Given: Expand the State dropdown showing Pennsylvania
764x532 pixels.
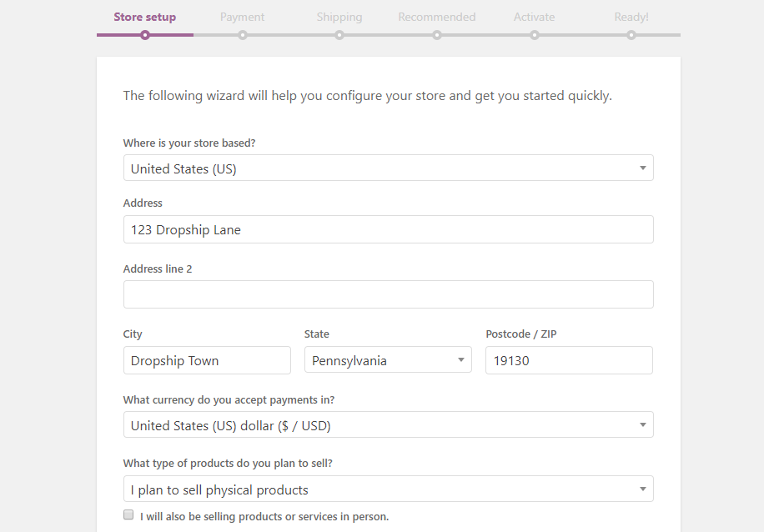Looking at the screenshot, I should (x=388, y=361).
